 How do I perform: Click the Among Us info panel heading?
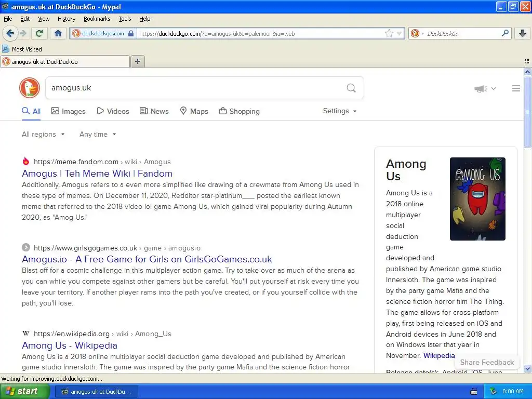coord(406,170)
